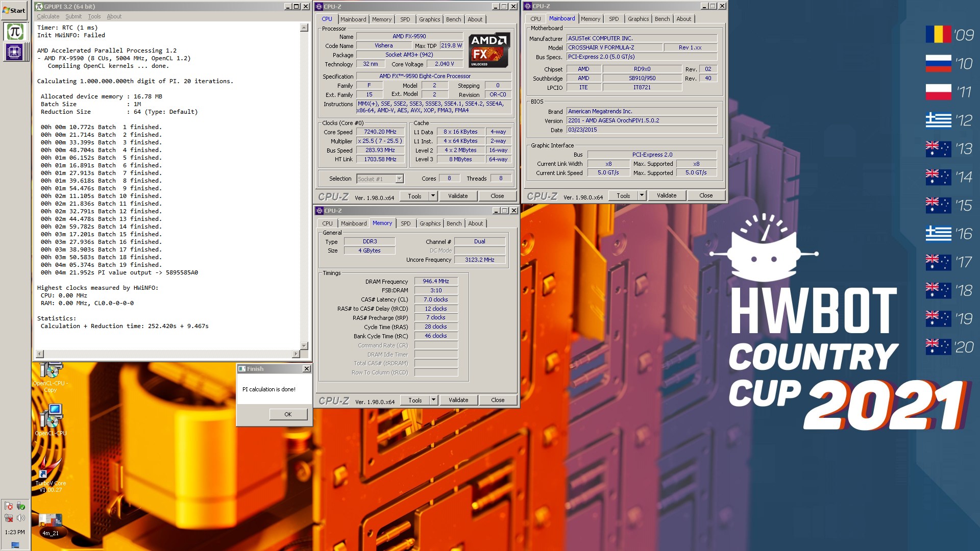Maximize the GPUPI window
The height and width of the screenshot is (551, 980).
coord(297,7)
